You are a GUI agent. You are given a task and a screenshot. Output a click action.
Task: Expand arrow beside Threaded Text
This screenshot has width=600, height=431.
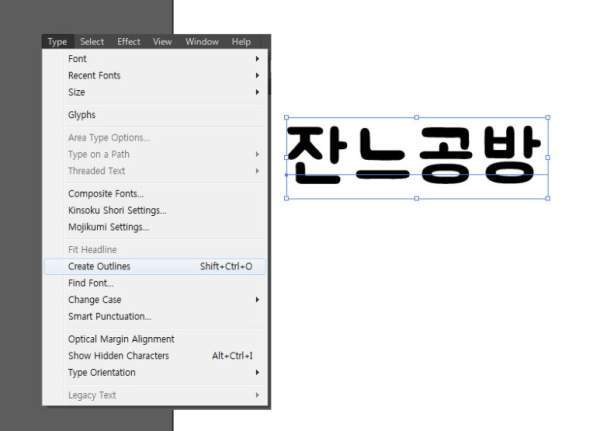[258, 171]
